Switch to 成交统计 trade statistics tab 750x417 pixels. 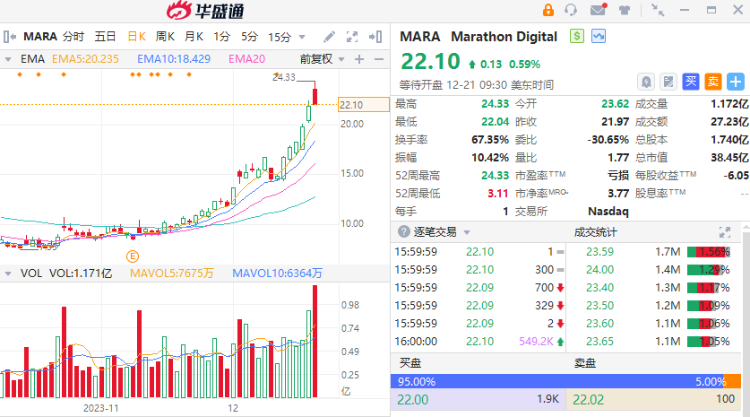click(x=596, y=232)
